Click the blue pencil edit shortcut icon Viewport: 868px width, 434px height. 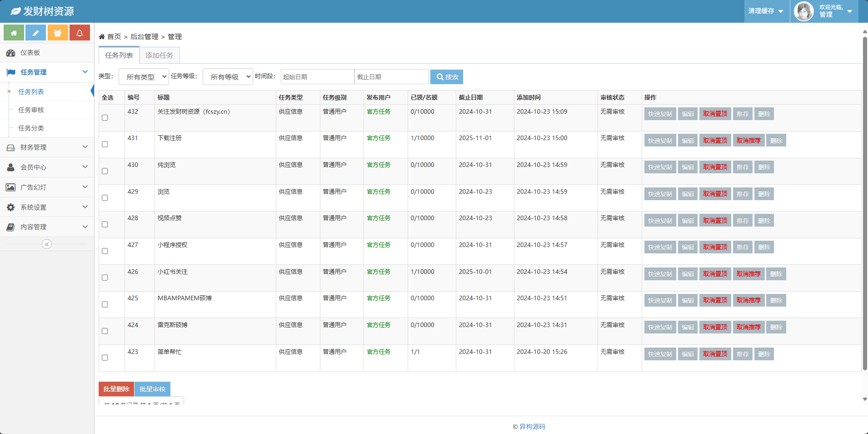35,33
